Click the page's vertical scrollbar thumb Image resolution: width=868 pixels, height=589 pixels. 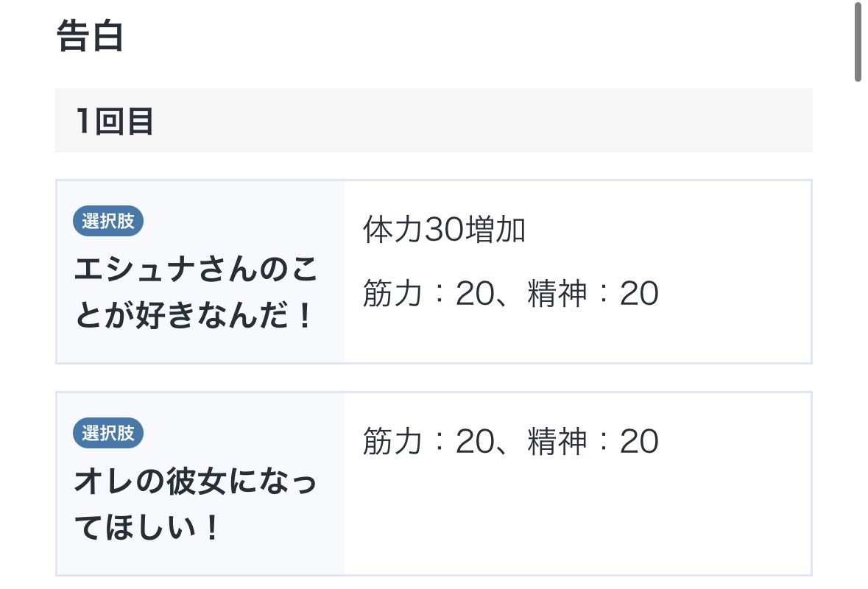(858, 40)
